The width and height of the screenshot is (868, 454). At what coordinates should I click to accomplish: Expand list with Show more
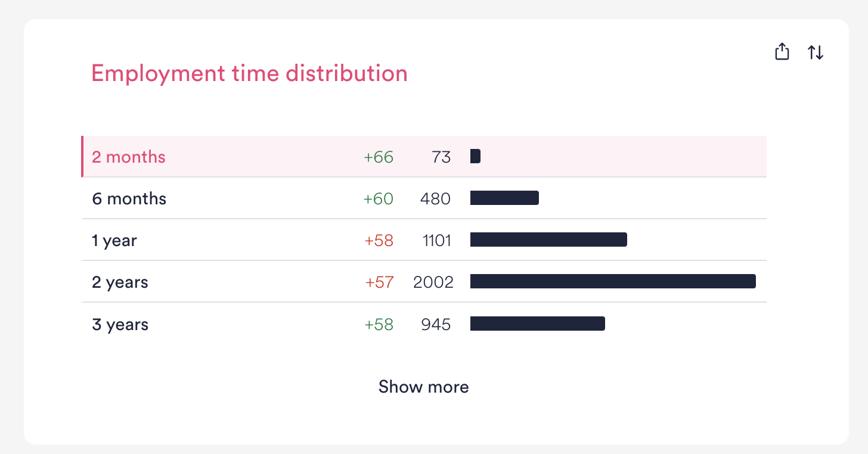pos(423,387)
